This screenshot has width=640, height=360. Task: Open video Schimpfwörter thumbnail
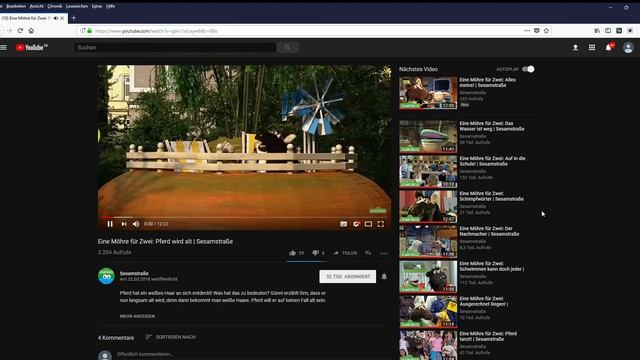pos(428,206)
